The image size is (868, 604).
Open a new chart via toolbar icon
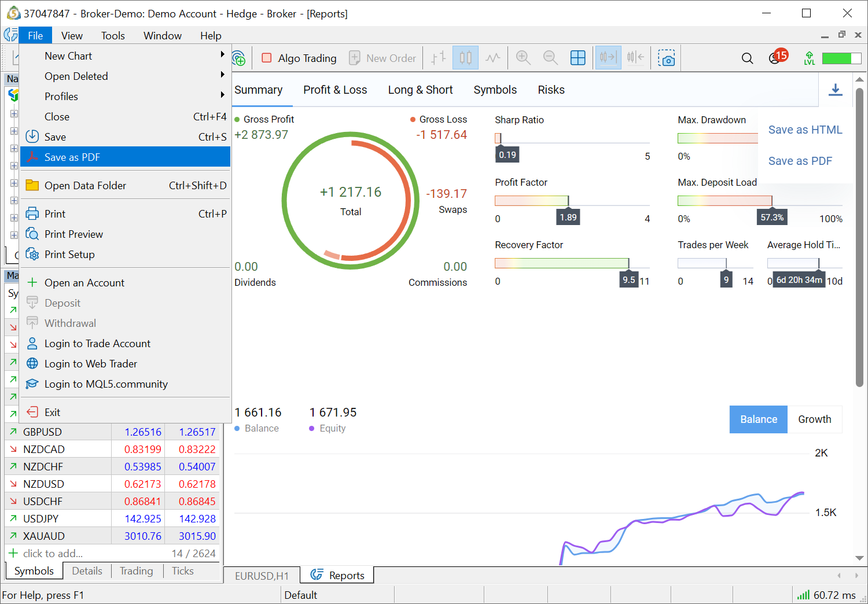pyautogui.click(x=238, y=58)
